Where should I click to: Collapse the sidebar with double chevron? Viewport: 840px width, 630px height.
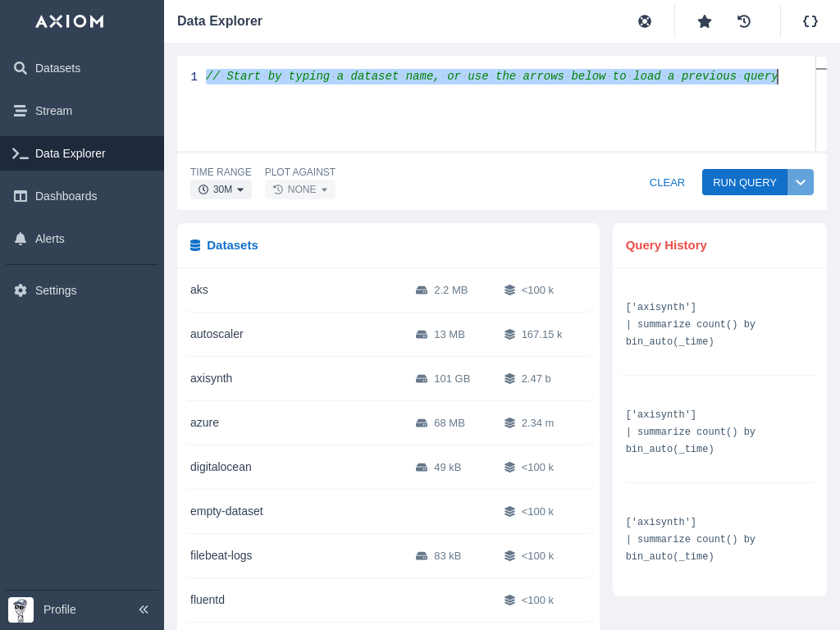click(144, 609)
